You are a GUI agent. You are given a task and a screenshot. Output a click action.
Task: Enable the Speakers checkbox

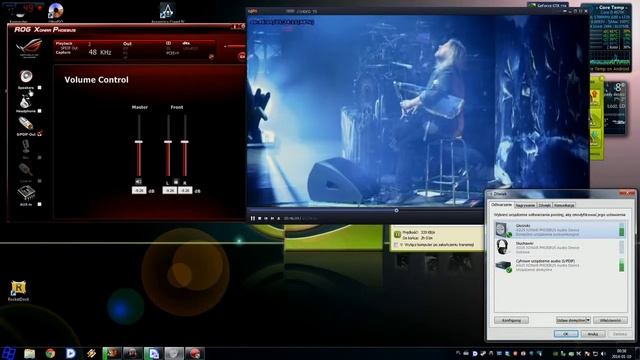(40, 88)
